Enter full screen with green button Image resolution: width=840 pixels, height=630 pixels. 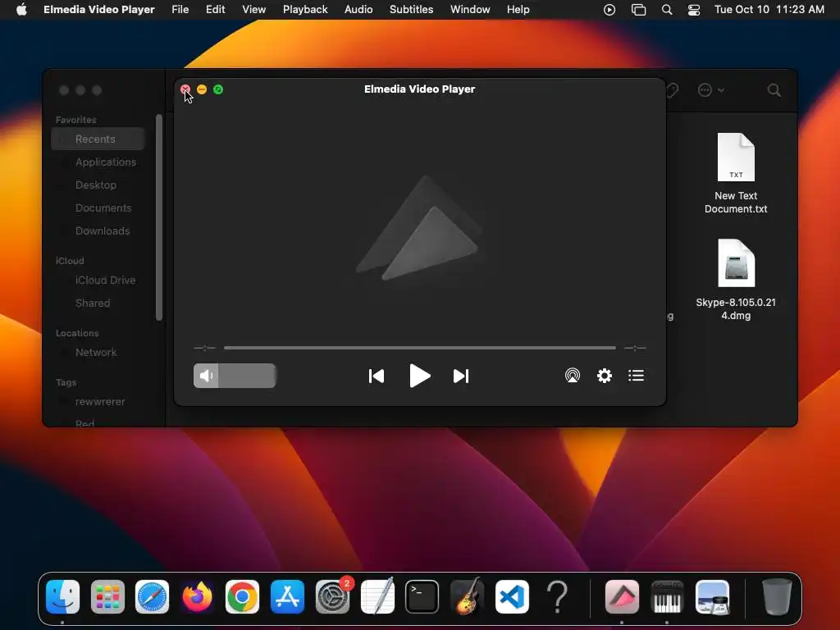pos(218,89)
